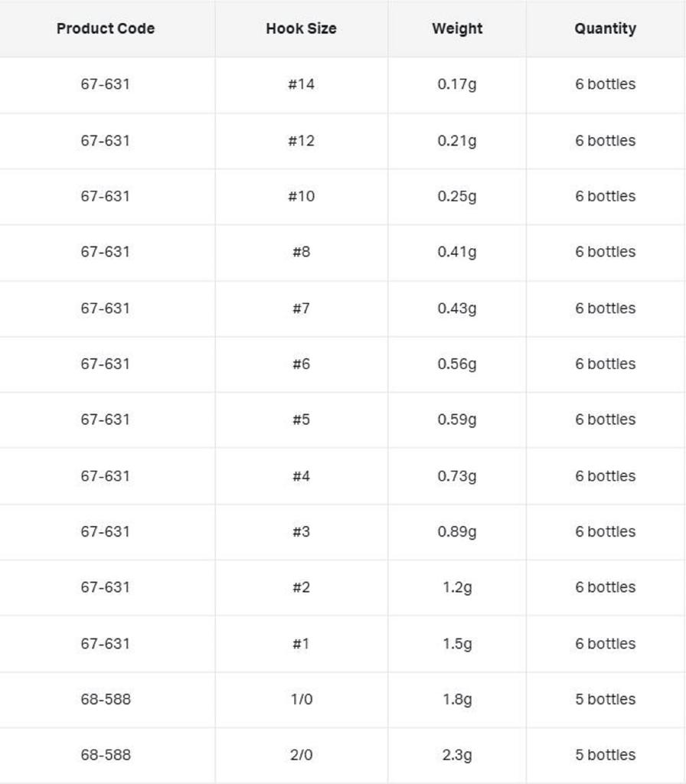The width and height of the screenshot is (686, 784).
Task: Select the 1.2g weight cell
Action: pos(457,587)
